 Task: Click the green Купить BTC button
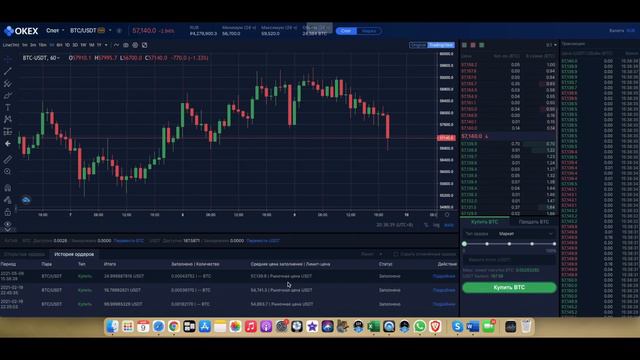click(509, 287)
